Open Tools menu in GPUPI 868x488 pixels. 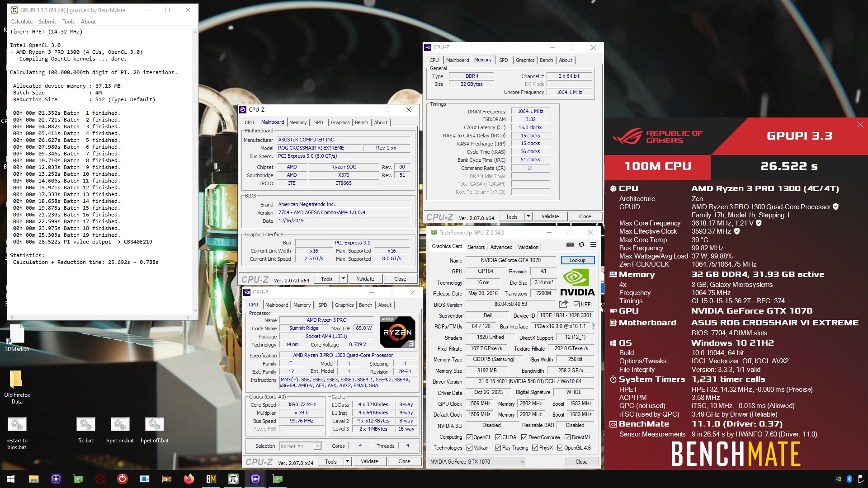(68, 22)
